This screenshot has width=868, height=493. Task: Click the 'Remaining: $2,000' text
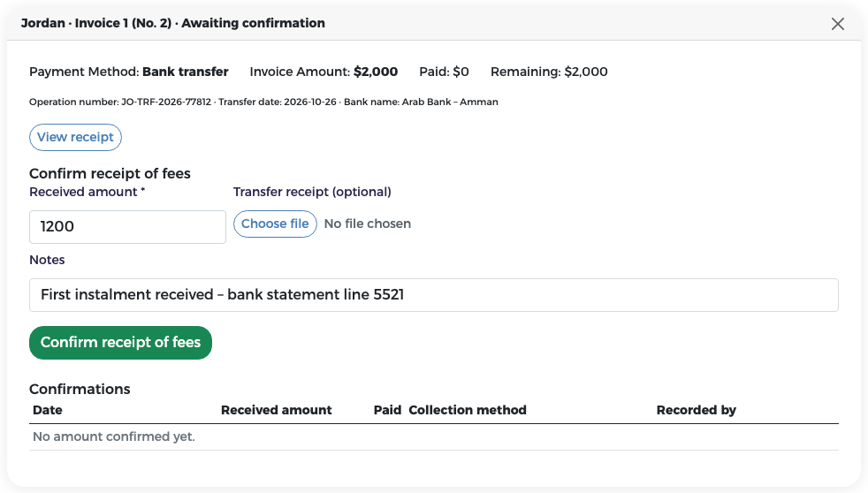(549, 72)
